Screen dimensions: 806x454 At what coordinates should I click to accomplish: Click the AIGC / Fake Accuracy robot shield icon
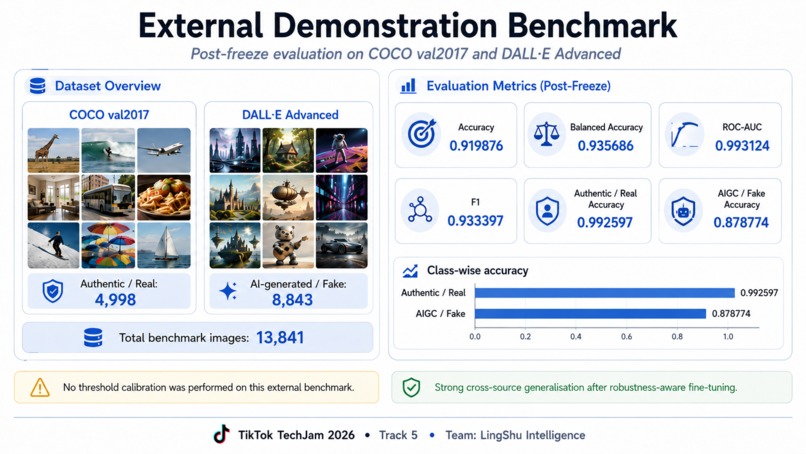tap(683, 210)
